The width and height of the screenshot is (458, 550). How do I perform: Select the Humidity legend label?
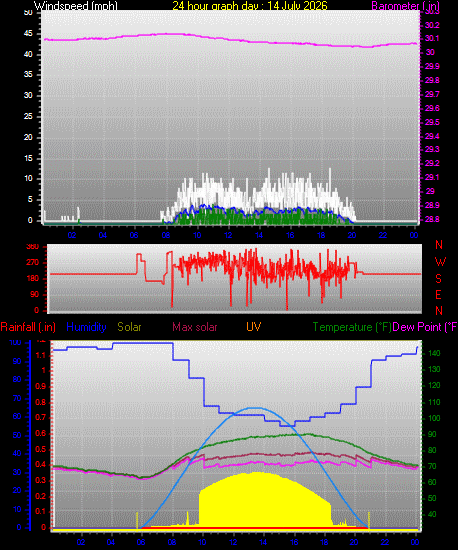click(x=86, y=327)
